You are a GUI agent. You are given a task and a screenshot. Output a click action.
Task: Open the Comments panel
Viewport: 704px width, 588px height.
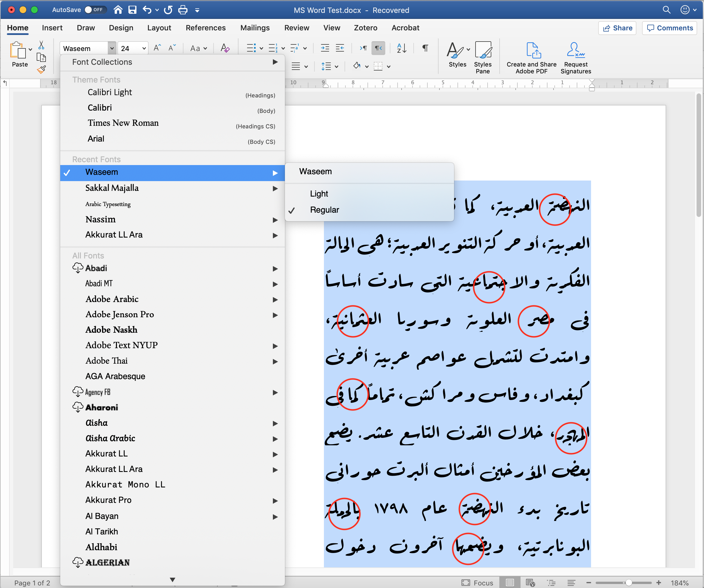[x=670, y=28]
